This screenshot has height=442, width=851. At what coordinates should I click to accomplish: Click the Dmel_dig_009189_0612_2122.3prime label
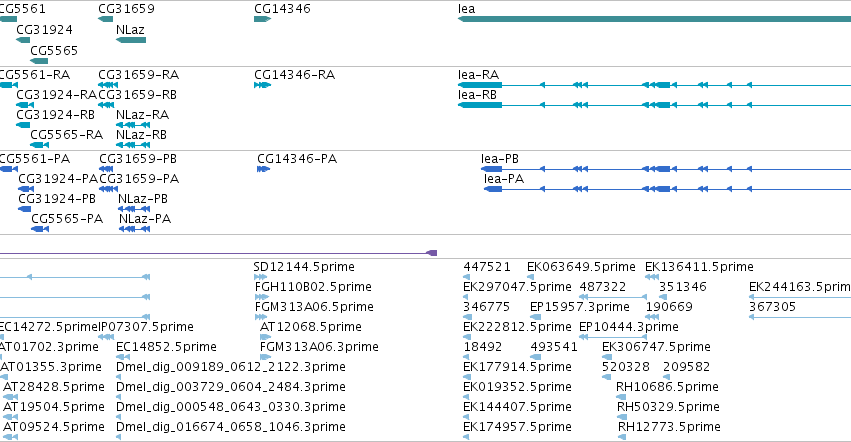[x=231, y=367]
